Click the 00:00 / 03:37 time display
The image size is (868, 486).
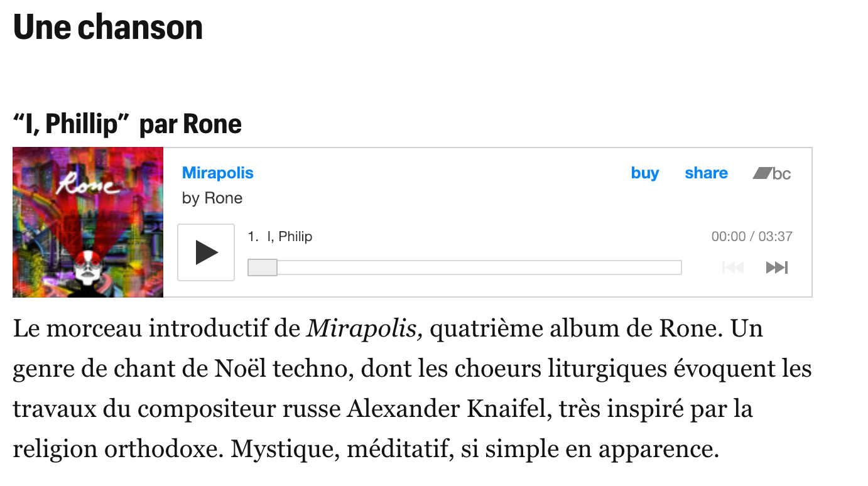[x=751, y=237]
